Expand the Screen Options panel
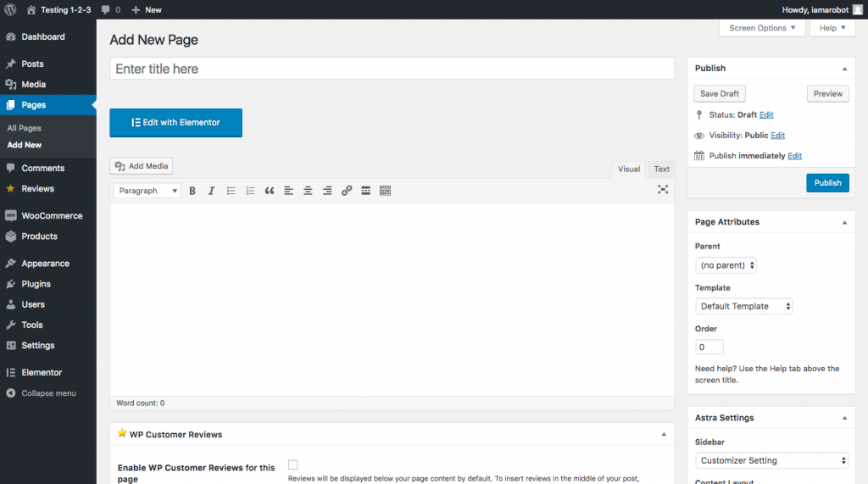868x484 pixels. [762, 28]
